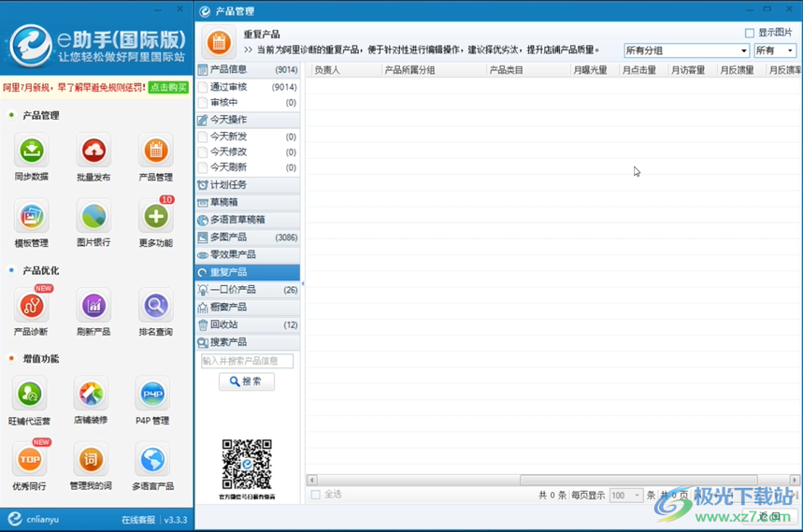The height and width of the screenshot is (532, 803).
Task: Open 批量发布 batch publish icon
Action: coord(93,151)
